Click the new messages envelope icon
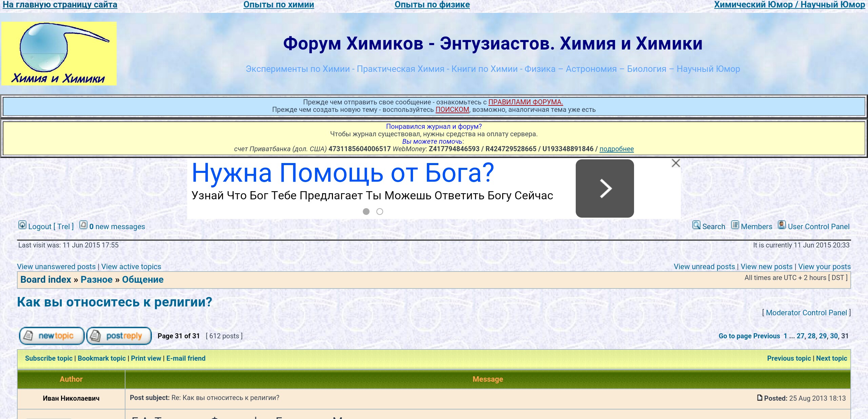 pos(83,225)
